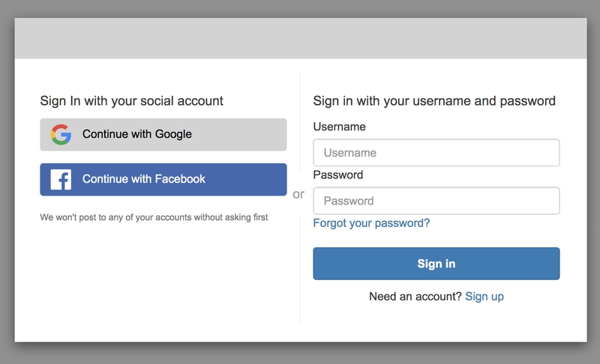Click the Username field label

point(339,127)
